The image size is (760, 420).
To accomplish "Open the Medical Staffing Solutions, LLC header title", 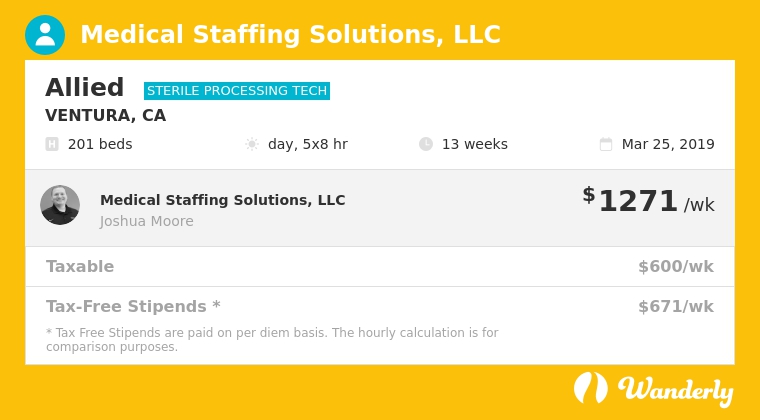I will [290, 35].
